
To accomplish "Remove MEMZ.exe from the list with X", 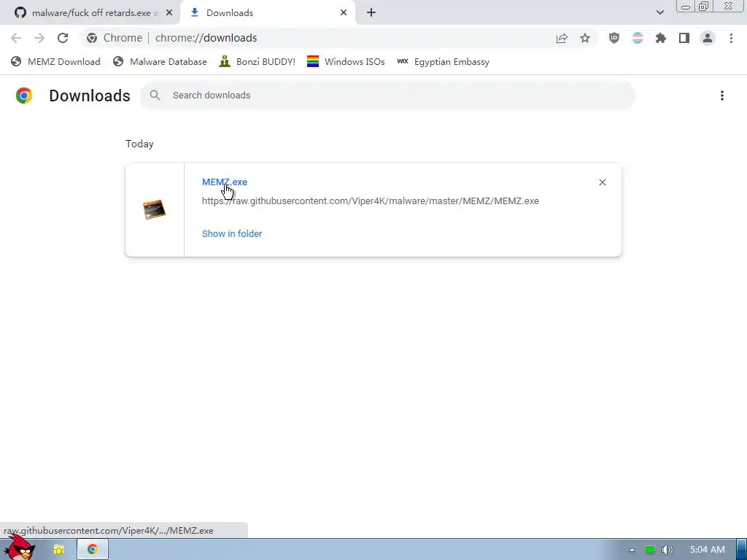I will coord(602,182).
